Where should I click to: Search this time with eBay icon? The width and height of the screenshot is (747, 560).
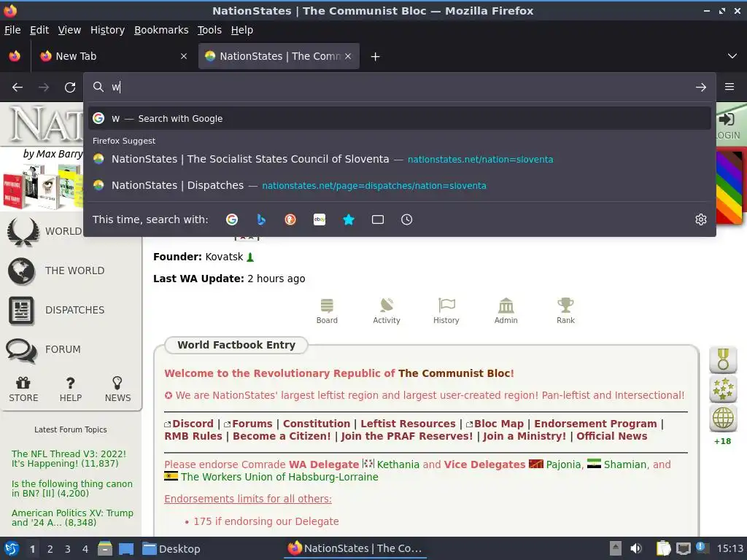(320, 219)
